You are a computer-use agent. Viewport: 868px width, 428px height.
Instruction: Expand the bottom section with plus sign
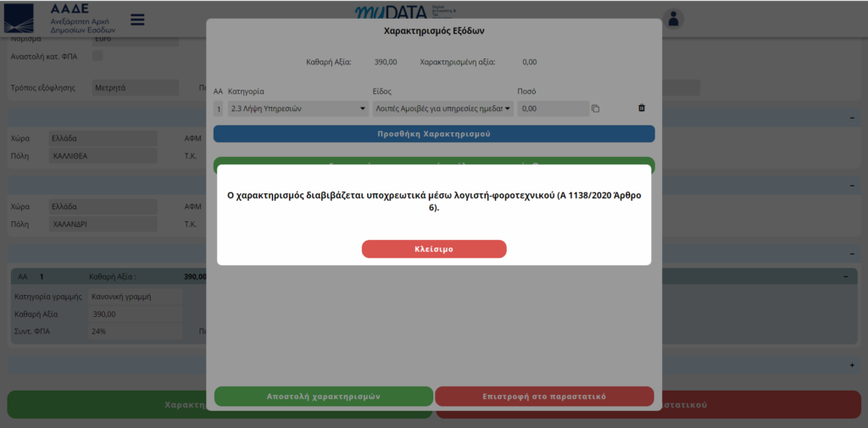852,365
